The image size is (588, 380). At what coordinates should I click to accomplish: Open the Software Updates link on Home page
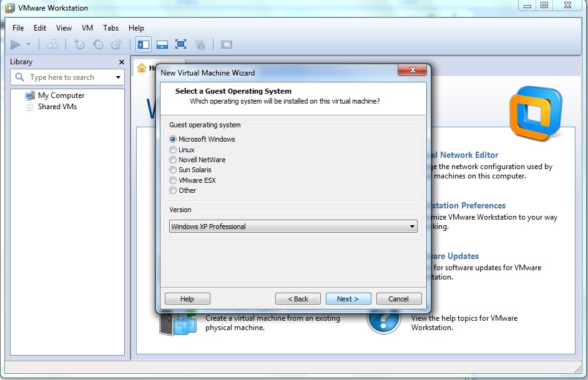455,256
